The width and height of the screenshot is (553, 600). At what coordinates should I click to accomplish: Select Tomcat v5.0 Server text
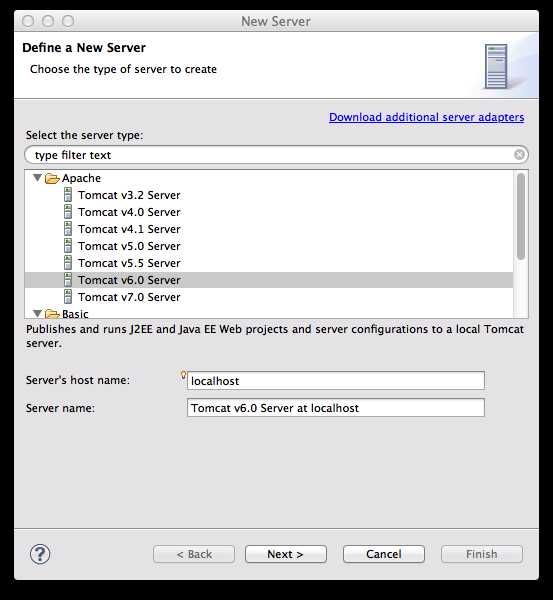129,246
